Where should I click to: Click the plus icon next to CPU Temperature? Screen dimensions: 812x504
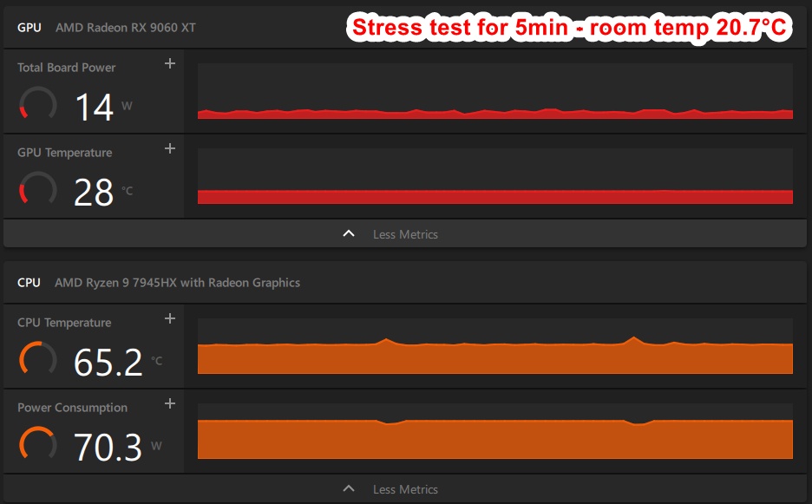click(x=170, y=318)
